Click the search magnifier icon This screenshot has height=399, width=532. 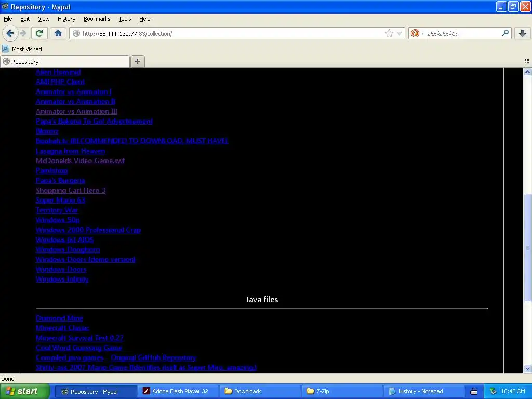point(505,33)
